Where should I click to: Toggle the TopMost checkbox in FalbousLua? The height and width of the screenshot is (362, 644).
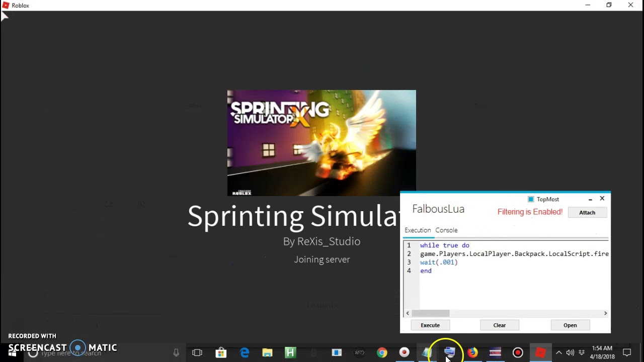tap(531, 199)
